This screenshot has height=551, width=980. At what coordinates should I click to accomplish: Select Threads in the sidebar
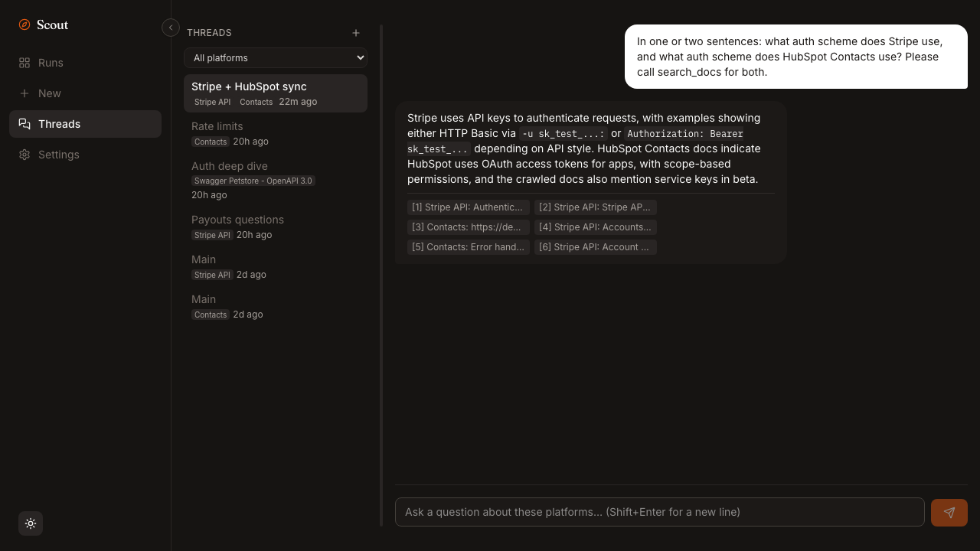pos(85,124)
